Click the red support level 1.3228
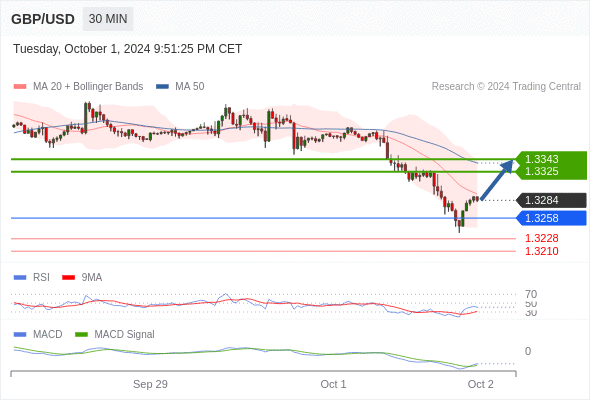 [541, 238]
